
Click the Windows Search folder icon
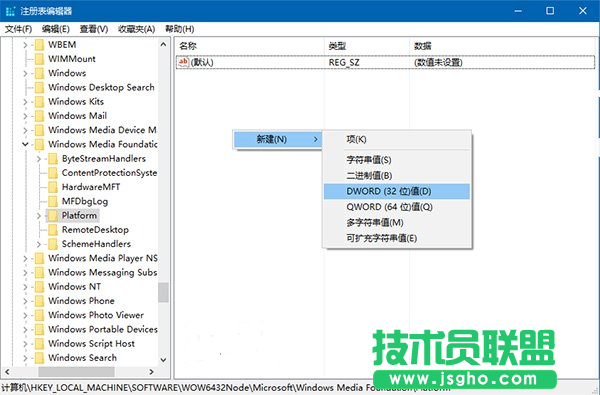[39, 358]
